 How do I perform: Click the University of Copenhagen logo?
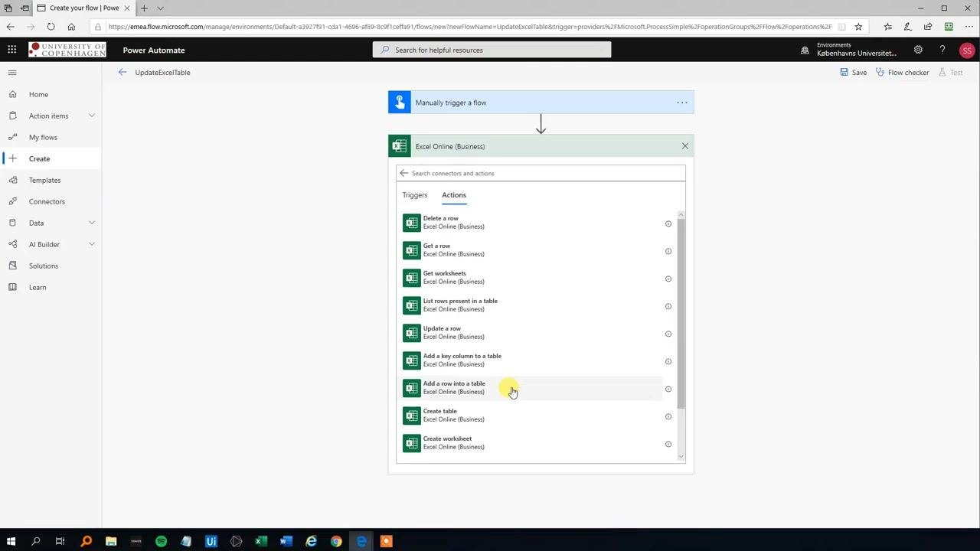click(x=67, y=50)
